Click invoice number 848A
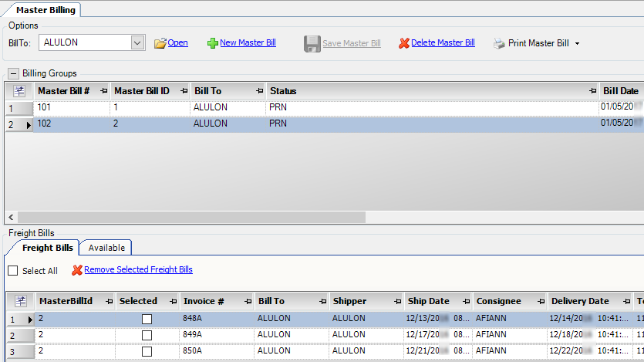The height and width of the screenshot is (362, 644). (x=192, y=319)
